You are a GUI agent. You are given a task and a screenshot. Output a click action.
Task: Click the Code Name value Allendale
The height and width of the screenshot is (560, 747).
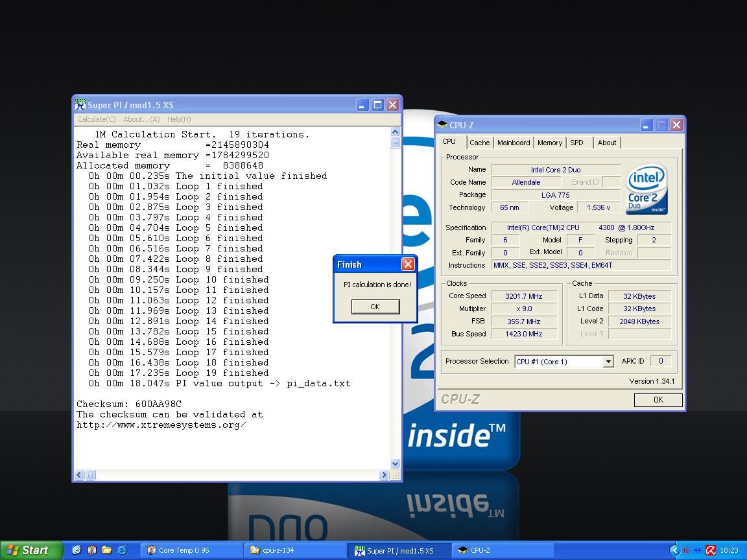527,182
